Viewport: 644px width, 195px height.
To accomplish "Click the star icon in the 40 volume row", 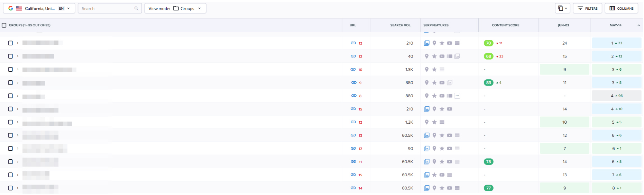I will 434,56.
